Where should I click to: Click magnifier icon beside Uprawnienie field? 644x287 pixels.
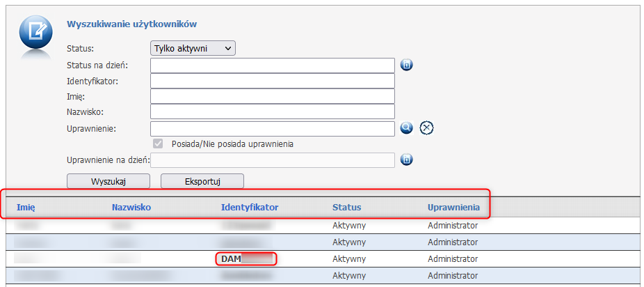(x=407, y=128)
